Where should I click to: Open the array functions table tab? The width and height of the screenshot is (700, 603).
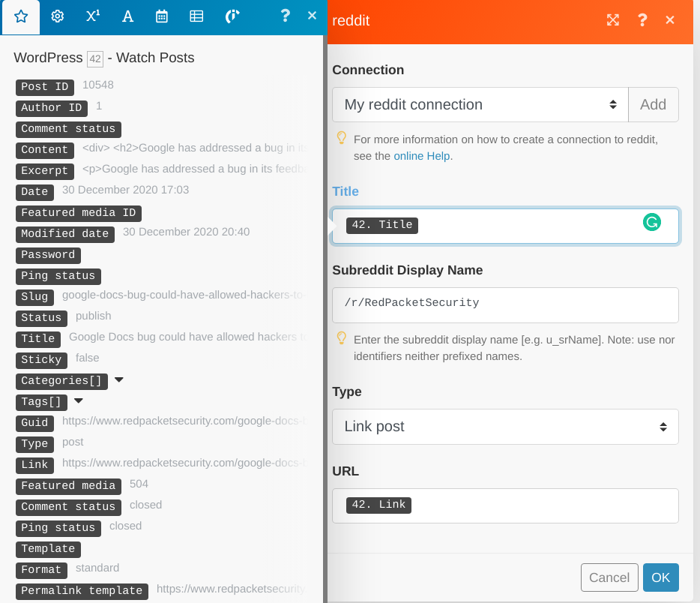[x=196, y=16]
